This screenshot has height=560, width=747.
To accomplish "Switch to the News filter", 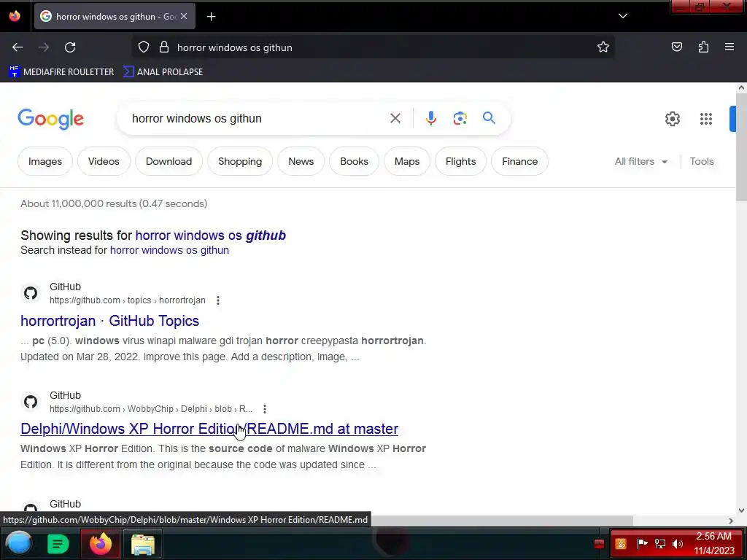I will tap(301, 161).
